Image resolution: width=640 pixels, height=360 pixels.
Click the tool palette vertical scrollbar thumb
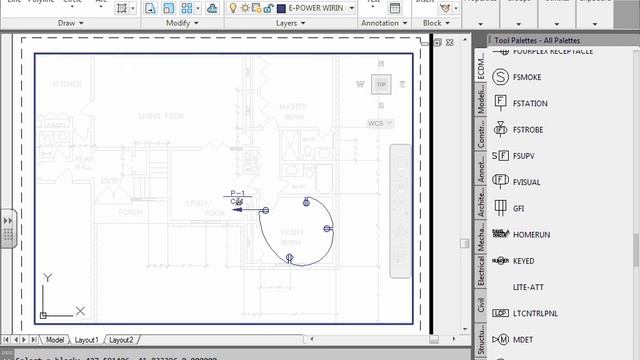[636, 250]
